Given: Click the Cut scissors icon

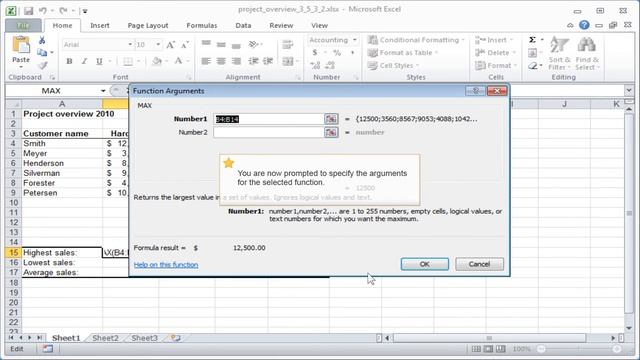Looking at the screenshot, I should 42,40.
